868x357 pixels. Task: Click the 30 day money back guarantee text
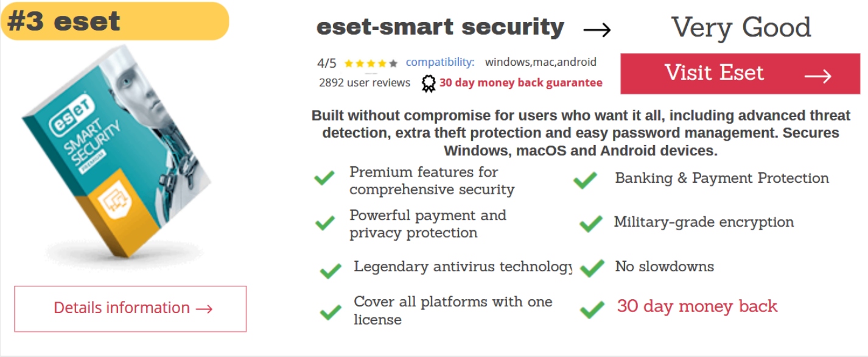[520, 83]
